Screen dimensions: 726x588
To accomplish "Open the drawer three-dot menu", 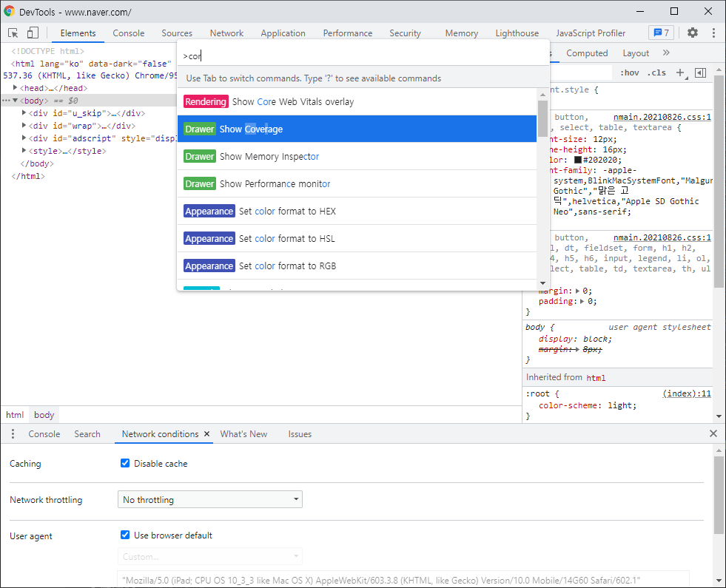I will coord(13,434).
